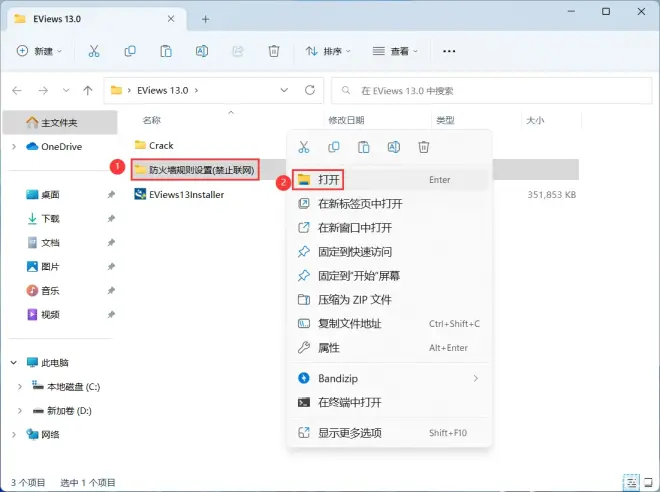The width and height of the screenshot is (660, 492).
Task: Expand the OneDrive tree node
Action: click(x=14, y=146)
